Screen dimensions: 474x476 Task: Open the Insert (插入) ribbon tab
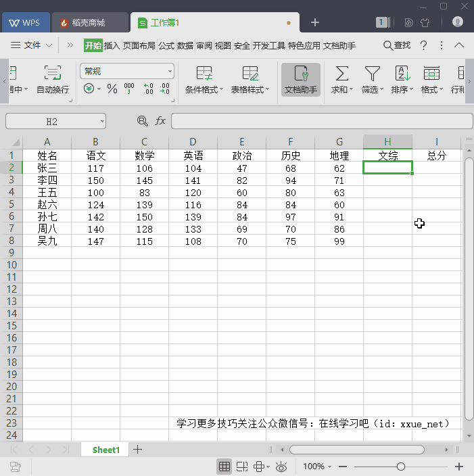tap(112, 45)
